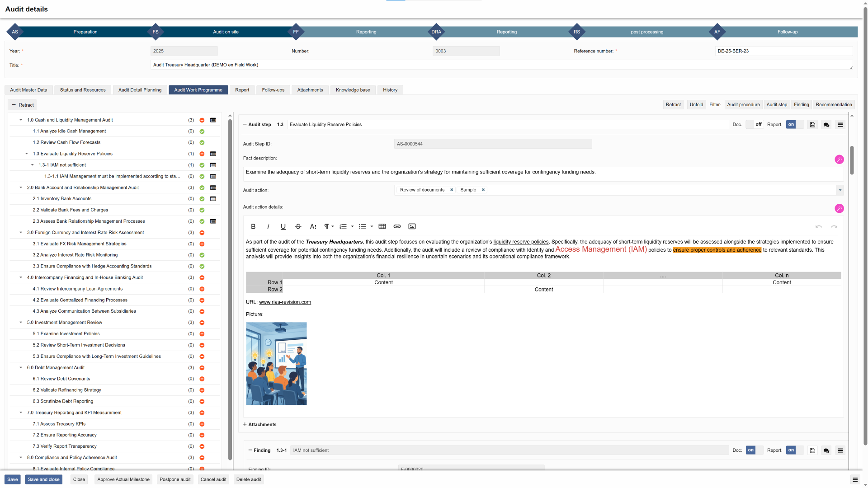Click the presentation picture thumbnail

276,364
